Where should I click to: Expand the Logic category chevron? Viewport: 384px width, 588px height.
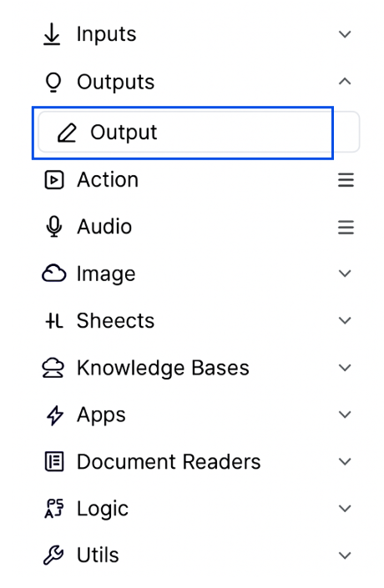click(345, 509)
